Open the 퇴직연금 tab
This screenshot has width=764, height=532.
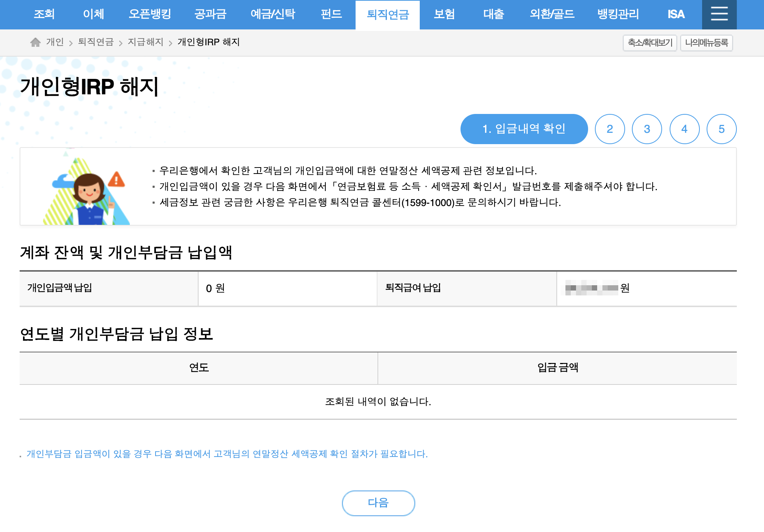(x=388, y=15)
